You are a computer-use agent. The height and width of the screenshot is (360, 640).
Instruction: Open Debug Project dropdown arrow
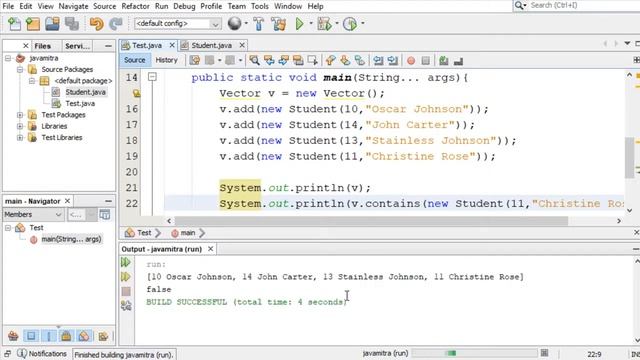pos(337,24)
